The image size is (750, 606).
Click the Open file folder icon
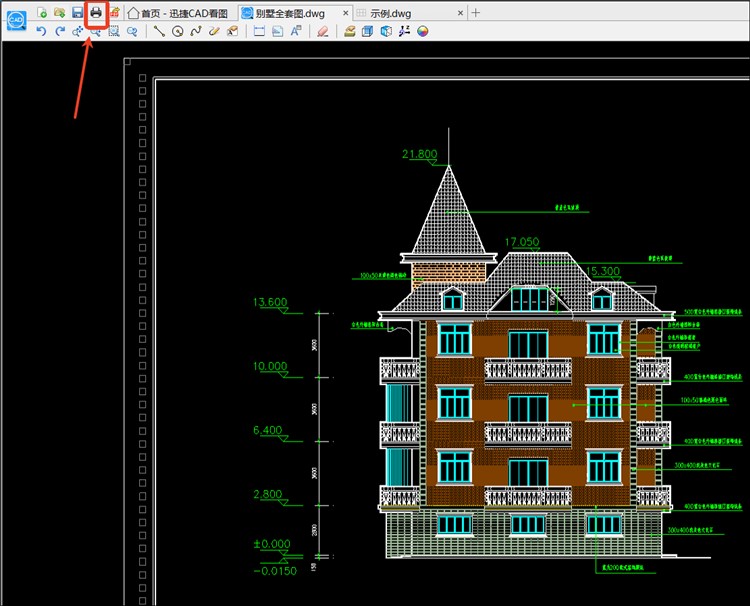tap(59, 13)
